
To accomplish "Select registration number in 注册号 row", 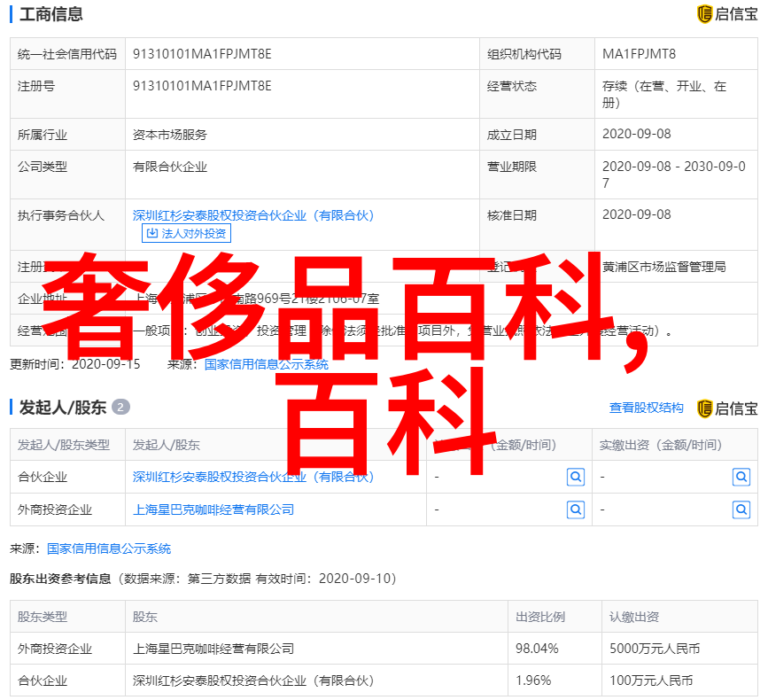I will [x=202, y=86].
